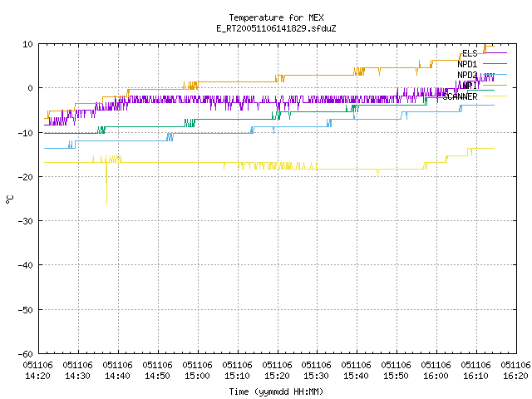Click the x-axis tick 051106 15:00
Image resolution: width=532 pixels, height=399 pixels.
197,371
